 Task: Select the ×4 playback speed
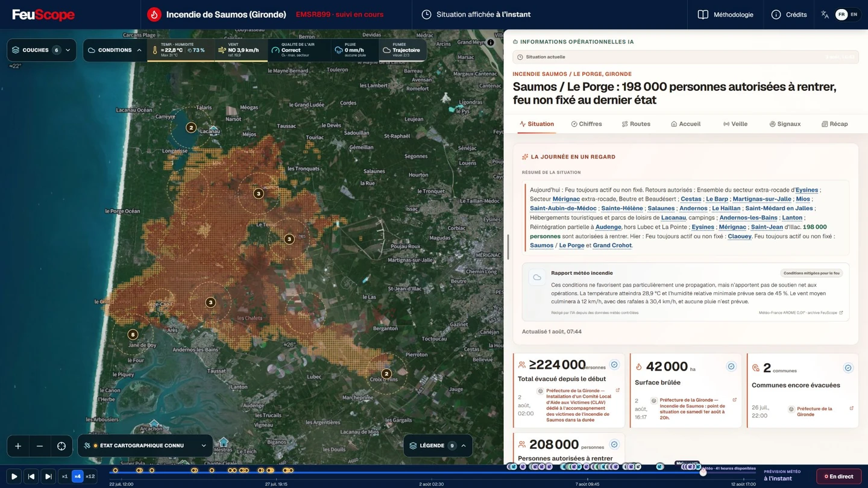(77, 477)
